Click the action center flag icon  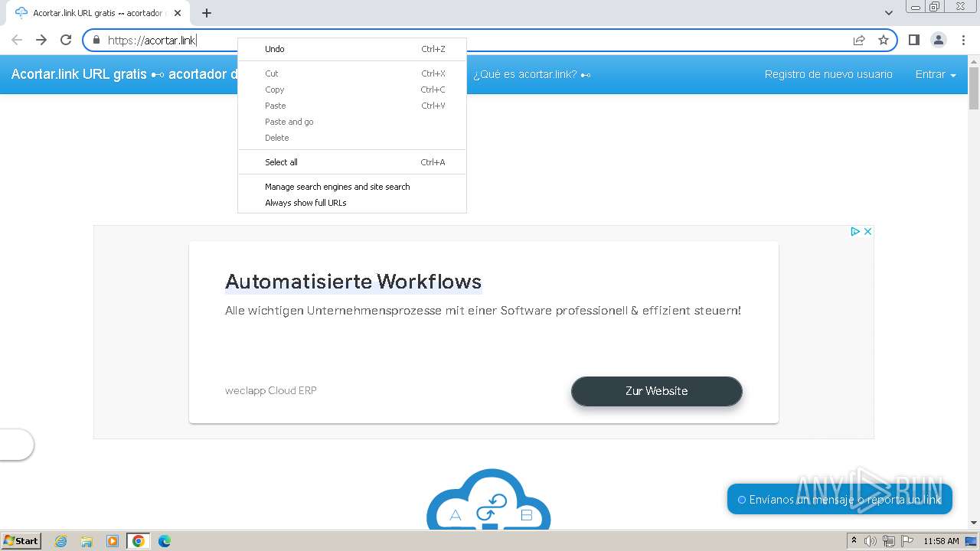coord(907,541)
